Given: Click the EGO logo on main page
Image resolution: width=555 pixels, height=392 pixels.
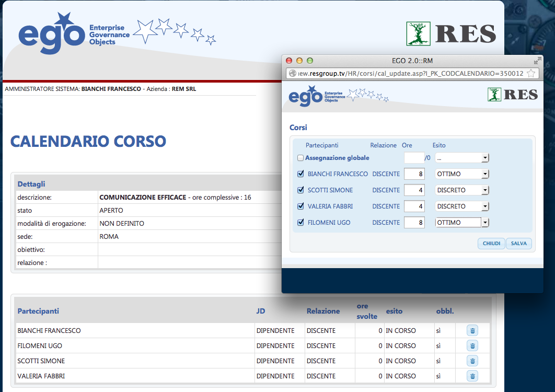Looking at the screenshot, I should pyautogui.click(x=51, y=35).
